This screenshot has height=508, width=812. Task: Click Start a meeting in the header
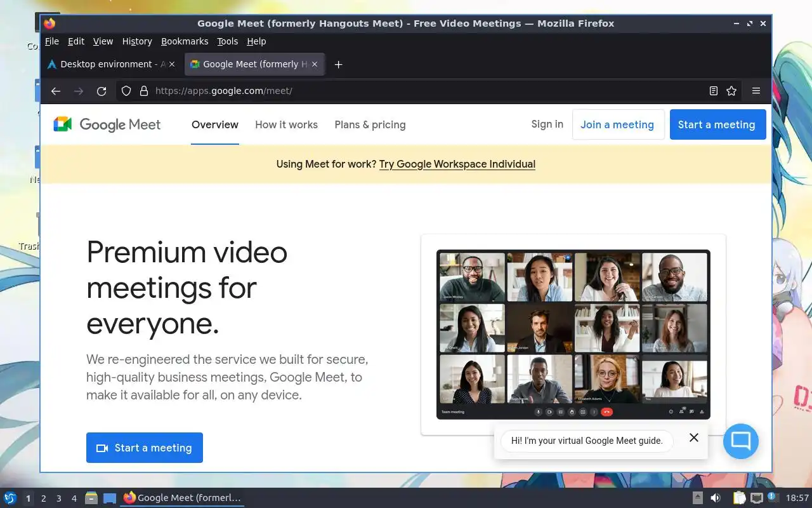717,124
